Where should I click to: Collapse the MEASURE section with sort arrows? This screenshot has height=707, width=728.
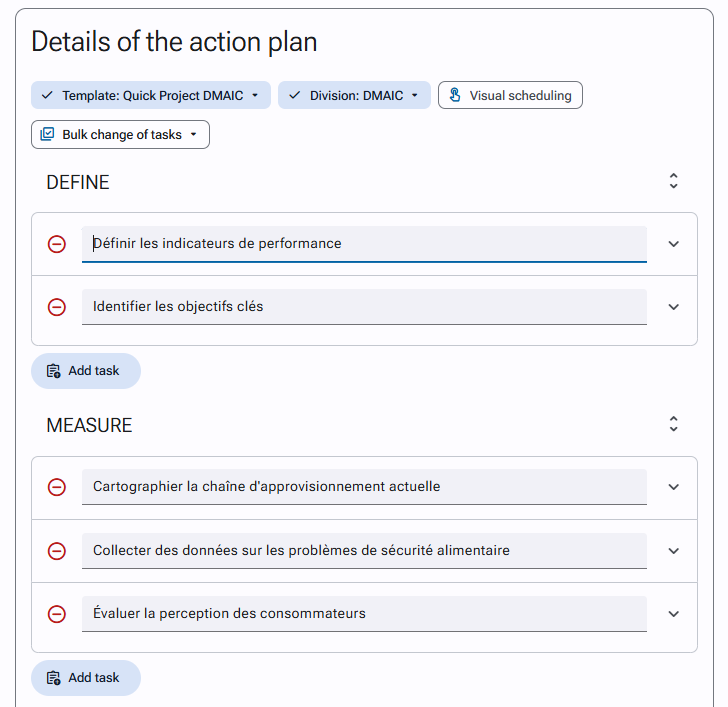click(x=673, y=424)
